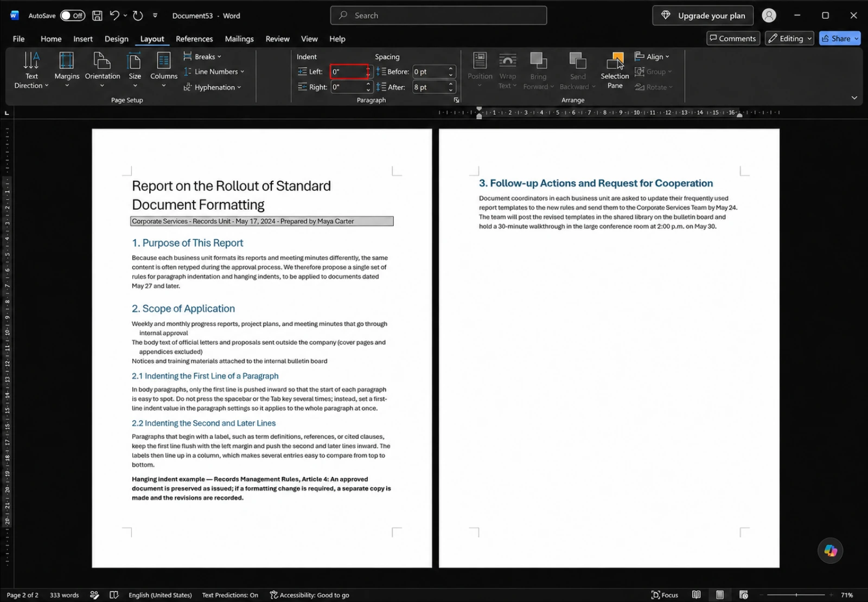Click the Copilot floating icon
This screenshot has width=868, height=602.
pyautogui.click(x=830, y=550)
